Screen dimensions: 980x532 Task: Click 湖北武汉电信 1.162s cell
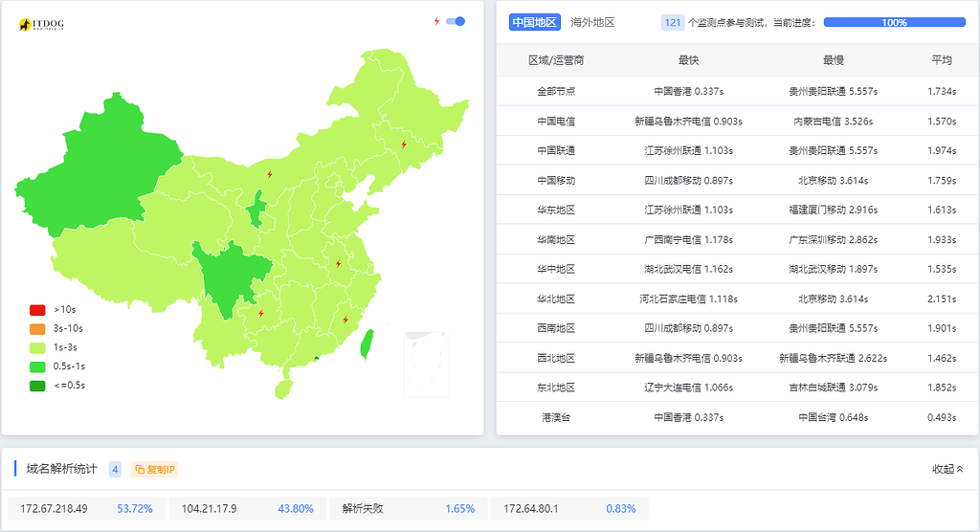point(688,270)
